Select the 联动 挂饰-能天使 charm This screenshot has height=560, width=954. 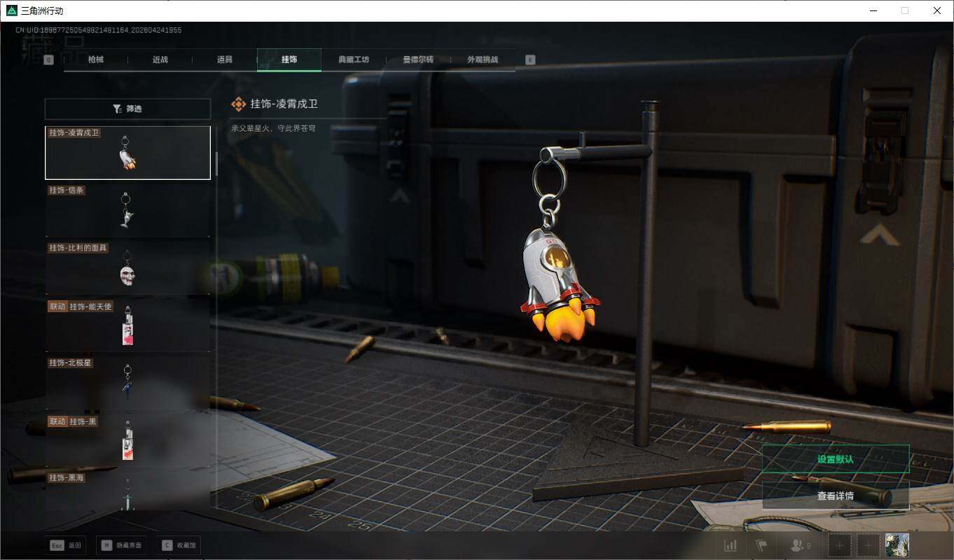point(127,325)
